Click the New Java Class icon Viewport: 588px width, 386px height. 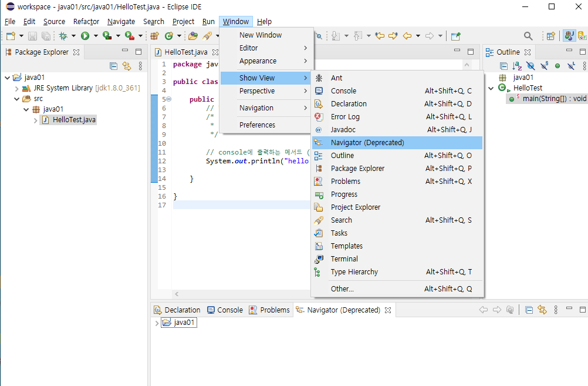click(169, 36)
